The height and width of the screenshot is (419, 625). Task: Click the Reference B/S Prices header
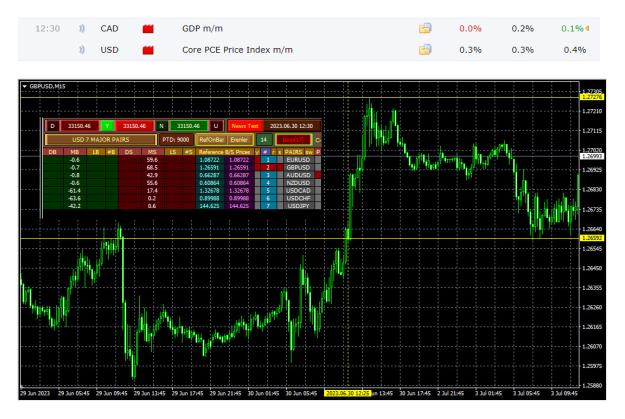(x=224, y=152)
